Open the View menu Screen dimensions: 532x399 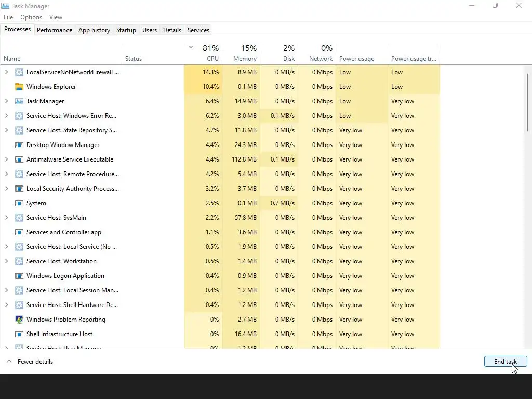point(56,17)
